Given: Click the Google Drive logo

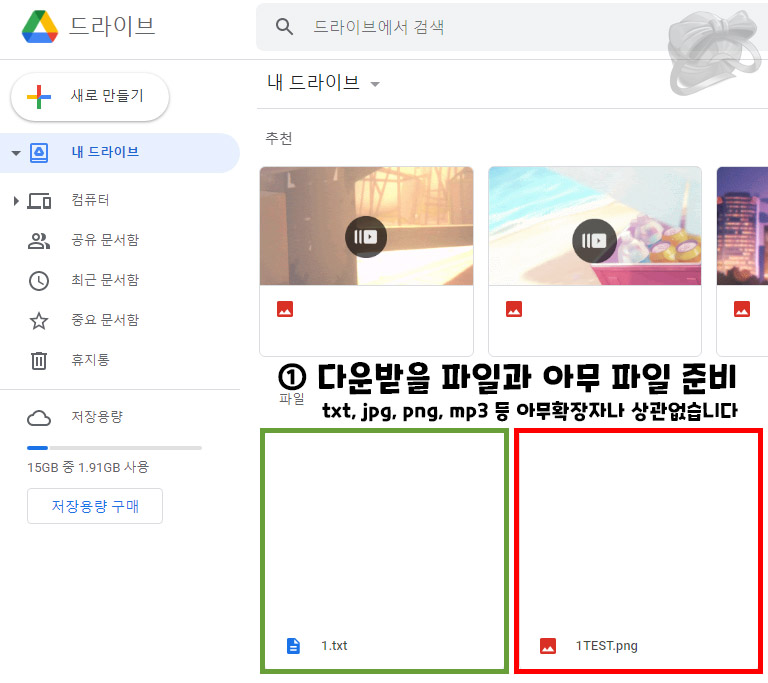Looking at the screenshot, I should [40, 27].
